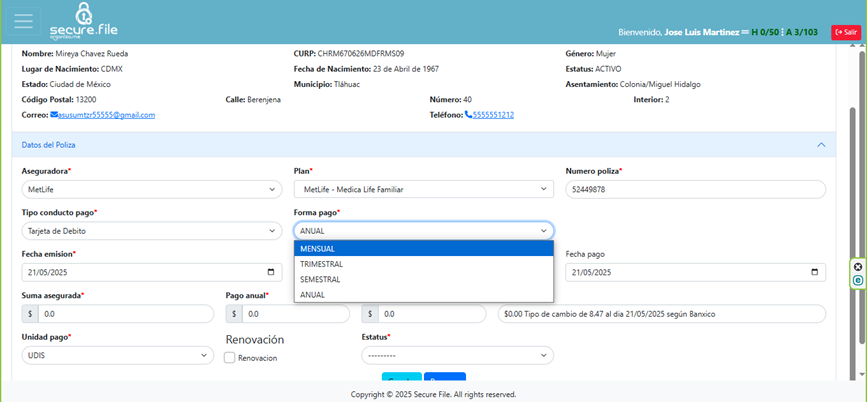Viewport: 867px width, 402px height.
Task: Enable the Renovacion checkbox
Action: [x=230, y=358]
